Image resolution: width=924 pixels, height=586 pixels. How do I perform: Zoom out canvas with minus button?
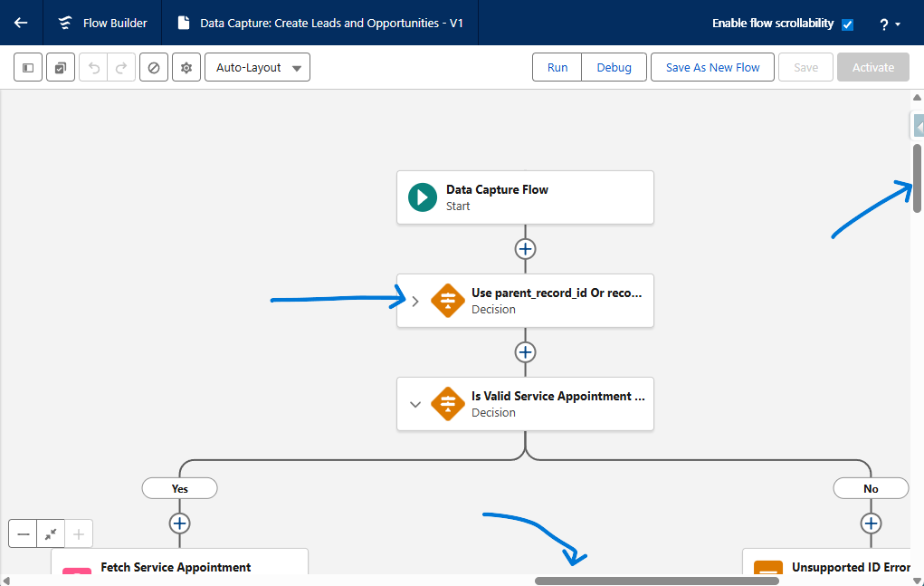pyautogui.click(x=24, y=534)
